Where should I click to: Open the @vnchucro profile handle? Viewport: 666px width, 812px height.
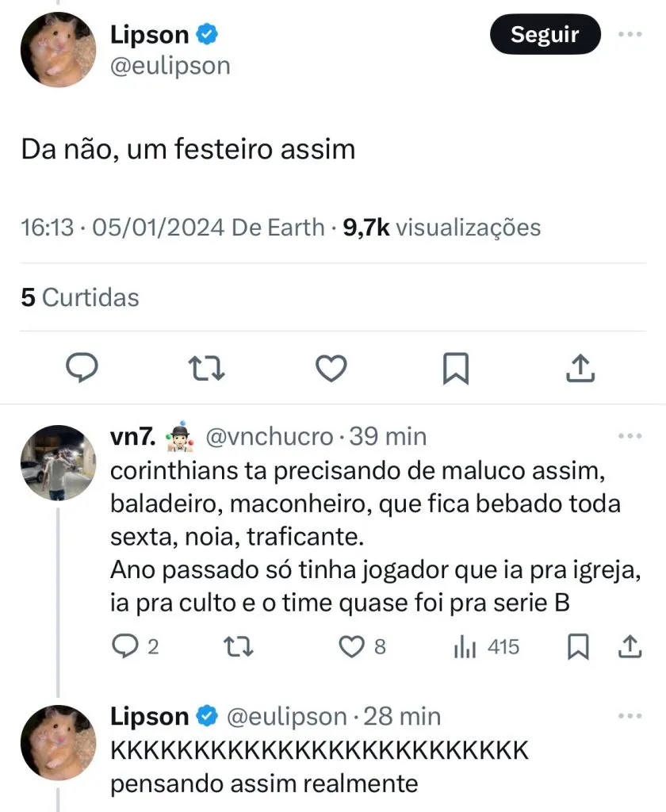[270, 436]
